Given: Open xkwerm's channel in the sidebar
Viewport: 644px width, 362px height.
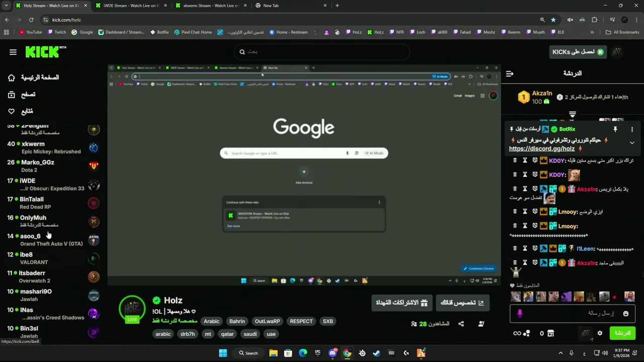Looking at the screenshot, I should point(53,147).
